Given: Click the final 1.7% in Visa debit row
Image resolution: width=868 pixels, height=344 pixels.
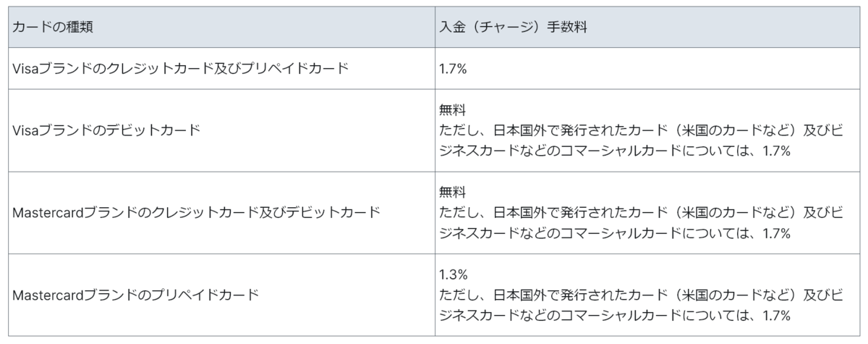Looking at the screenshot, I should tap(774, 151).
